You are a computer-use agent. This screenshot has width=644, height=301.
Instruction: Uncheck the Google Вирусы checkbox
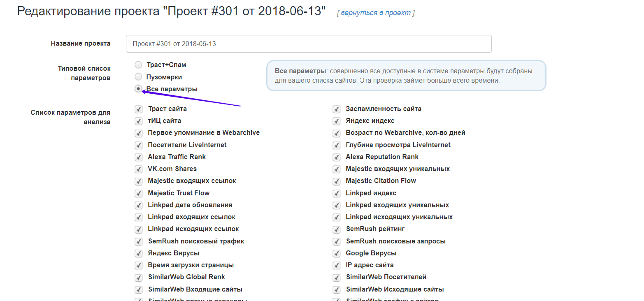[337, 253]
